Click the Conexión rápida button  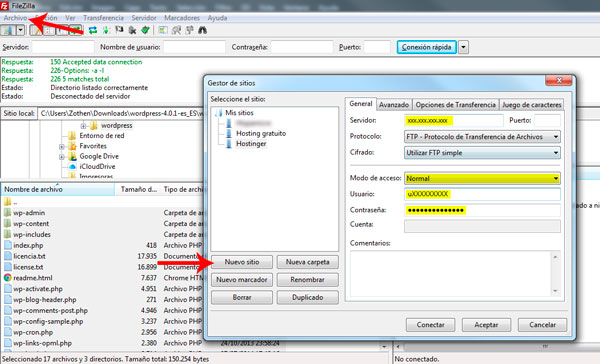click(x=427, y=47)
